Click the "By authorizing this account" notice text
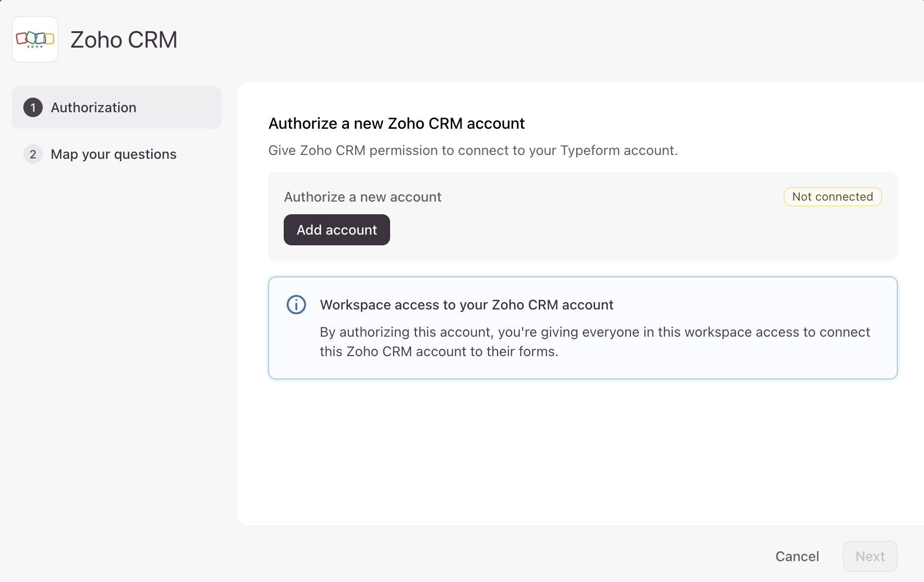This screenshot has height=582, width=924. coord(595,342)
